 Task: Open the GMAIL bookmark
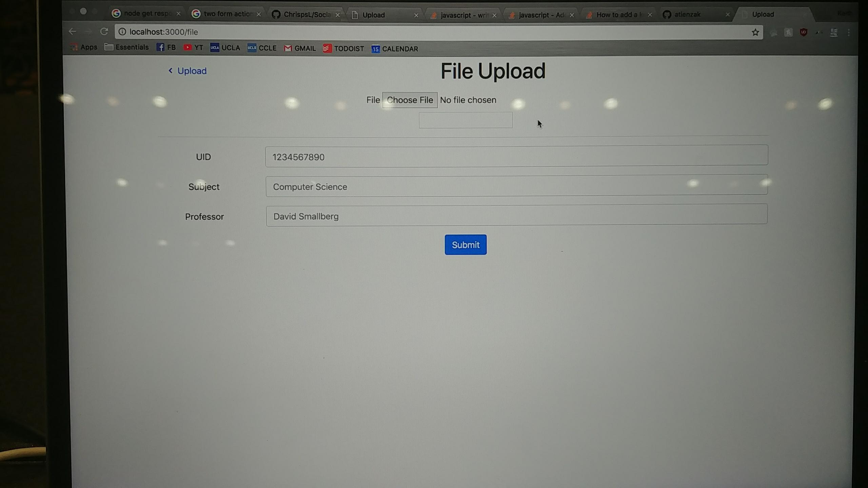(x=300, y=48)
